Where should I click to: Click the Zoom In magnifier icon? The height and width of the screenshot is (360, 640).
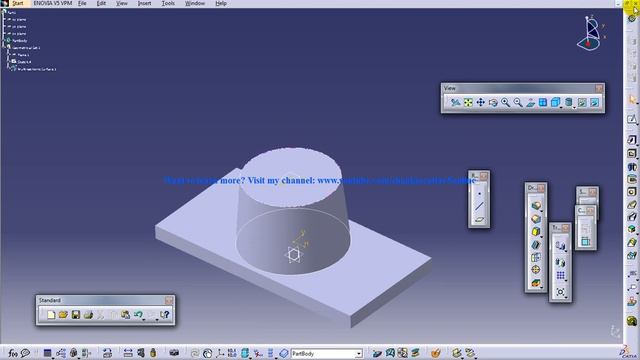tap(505, 102)
